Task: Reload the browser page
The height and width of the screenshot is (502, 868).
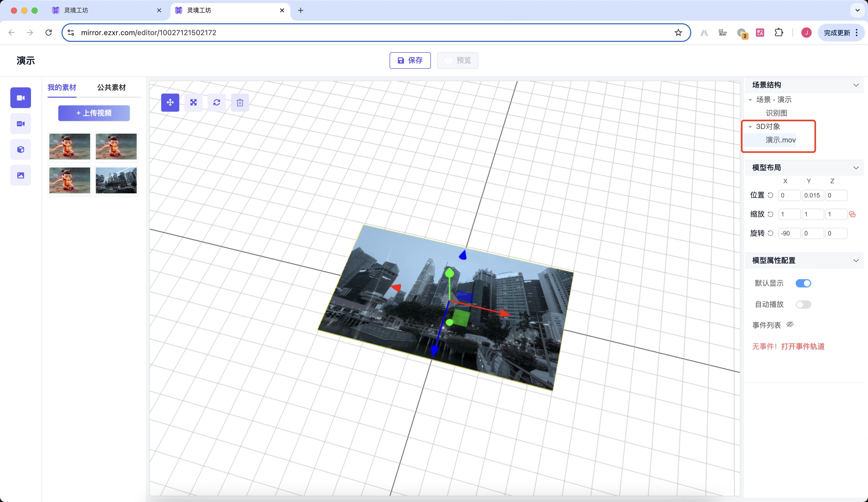Action: click(x=49, y=32)
